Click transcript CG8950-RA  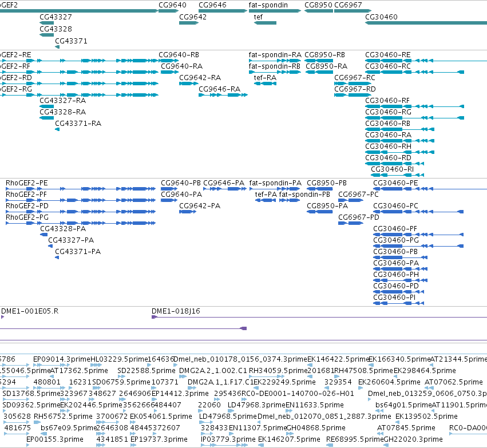coord(326,66)
